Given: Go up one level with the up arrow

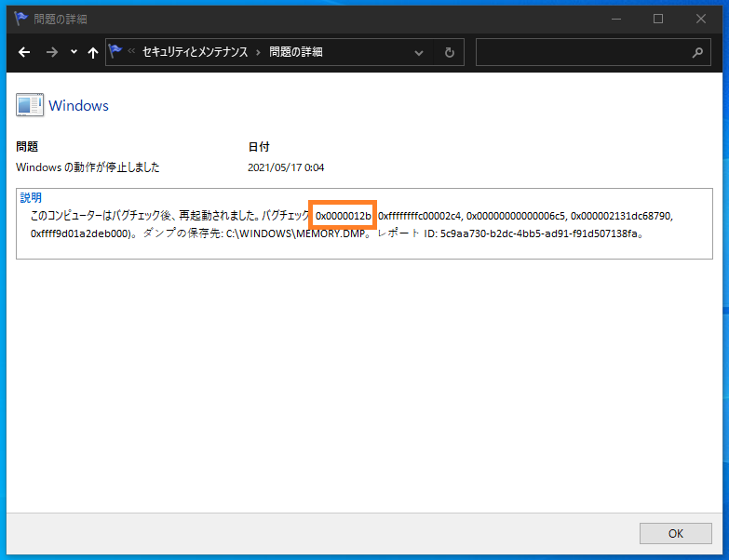Looking at the screenshot, I should (x=93, y=52).
